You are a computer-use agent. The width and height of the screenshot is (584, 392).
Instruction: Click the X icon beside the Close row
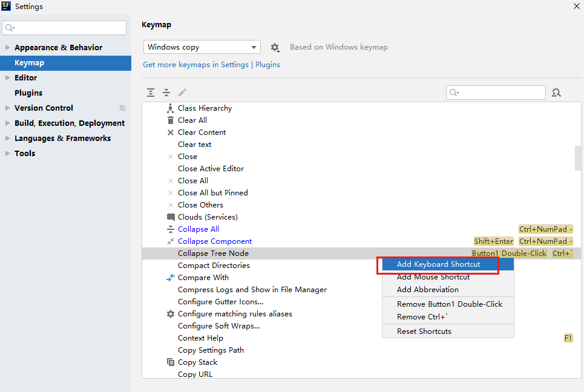click(x=171, y=157)
